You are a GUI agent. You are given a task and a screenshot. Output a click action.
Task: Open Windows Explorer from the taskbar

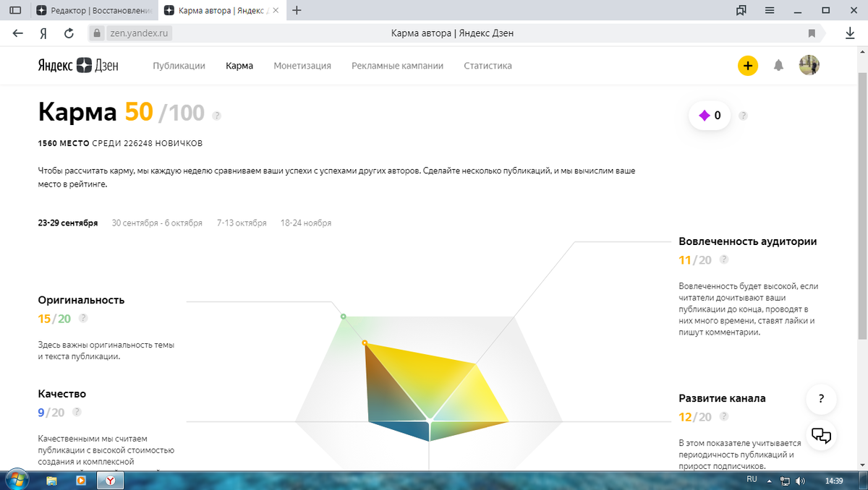[52, 480]
